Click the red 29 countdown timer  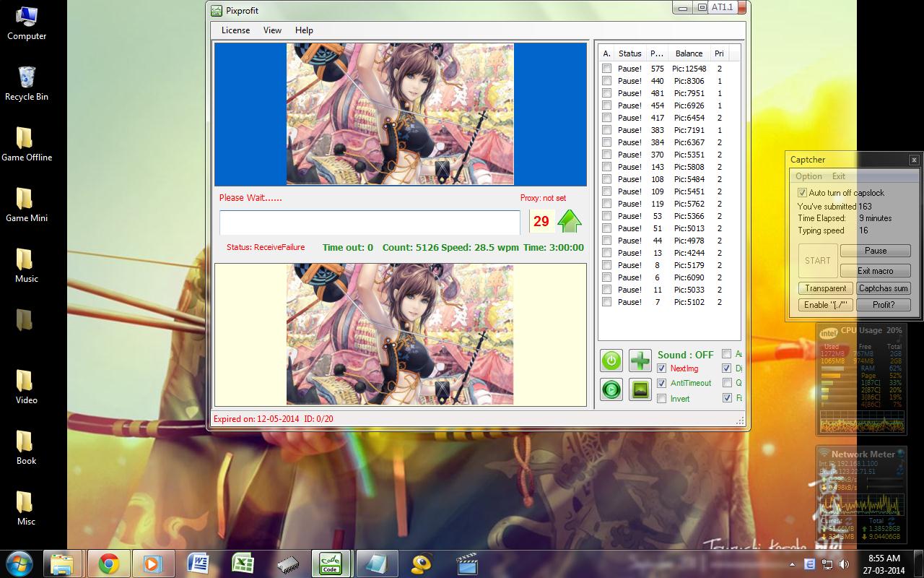(x=541, y=222)
